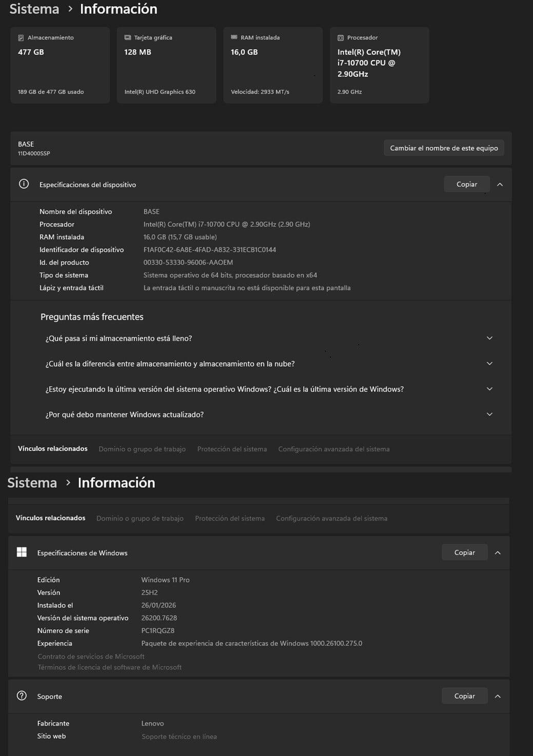Click the storage icon in Almacenamiento card
The height and width of the screenshot is (756, 533).
point(21,38)
